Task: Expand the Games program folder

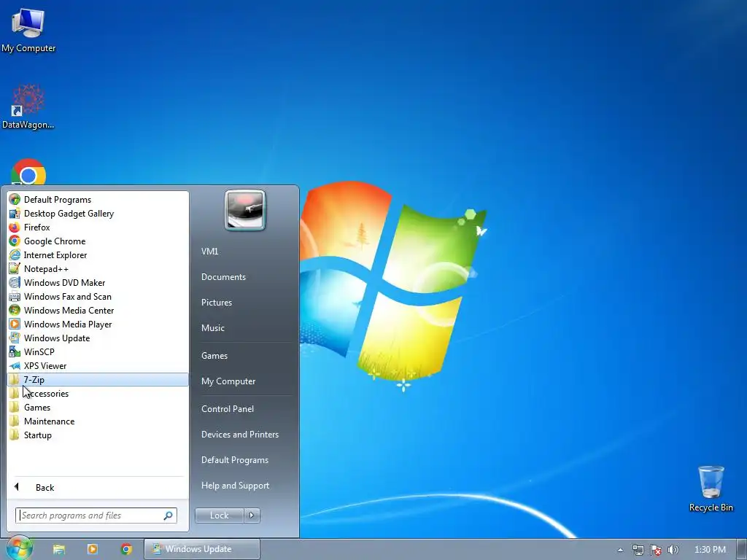Action: point(98,407)
